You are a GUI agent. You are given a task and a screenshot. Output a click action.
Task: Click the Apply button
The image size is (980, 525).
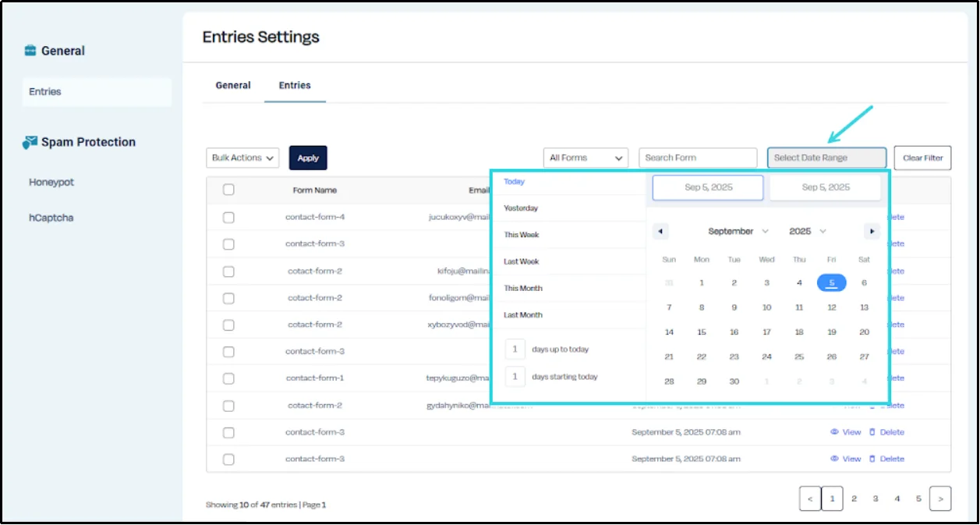click(308, 158)
